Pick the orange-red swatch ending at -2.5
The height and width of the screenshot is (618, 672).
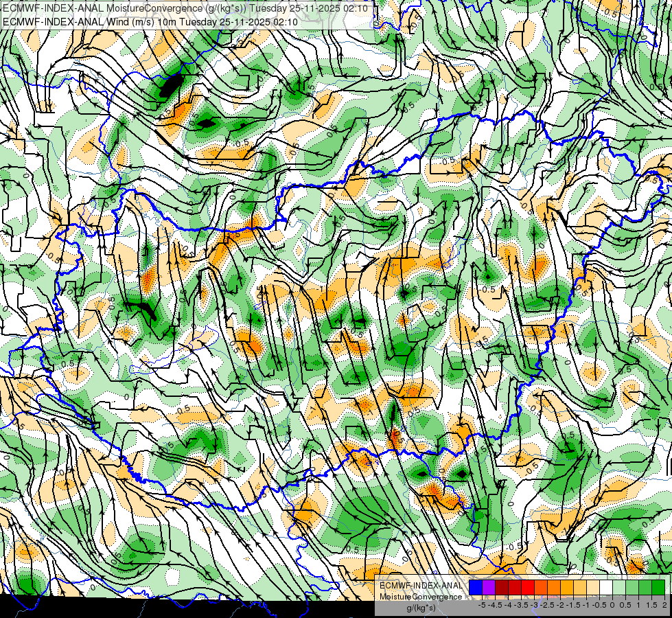pyautogui.click(x=541, y=588)
